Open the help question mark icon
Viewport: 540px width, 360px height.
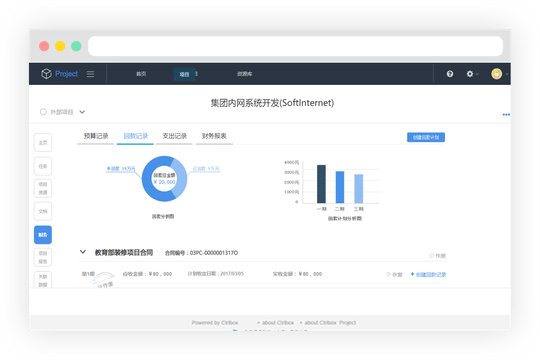pos(450,74)
